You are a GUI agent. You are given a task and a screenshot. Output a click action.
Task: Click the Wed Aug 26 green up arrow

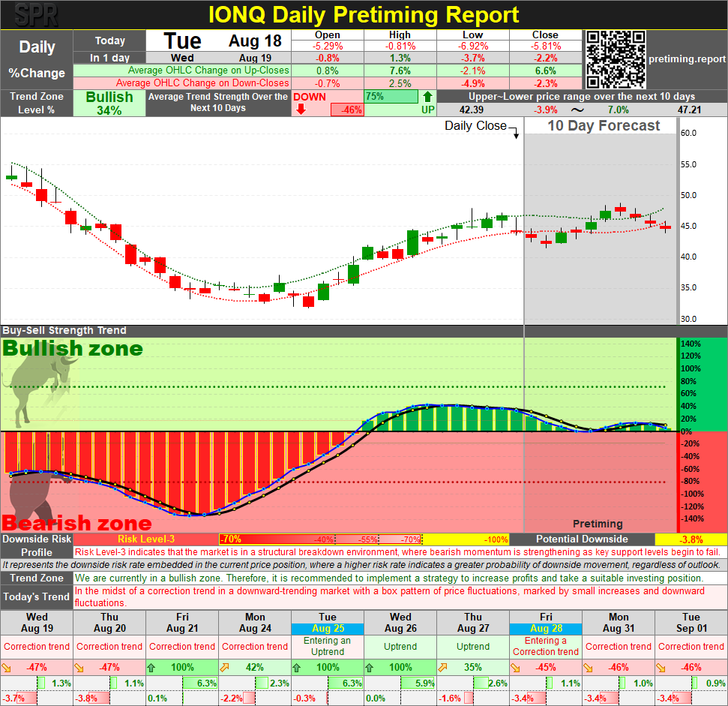pos(370,668)
